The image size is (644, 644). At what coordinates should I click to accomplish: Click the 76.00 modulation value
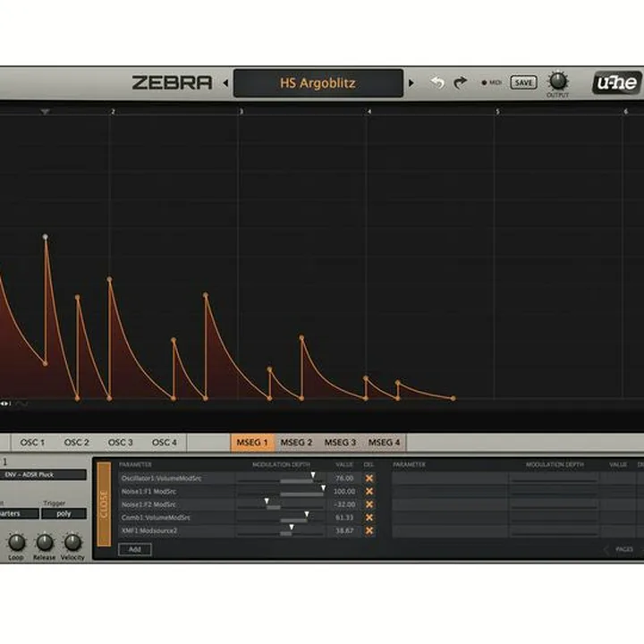click(x=344, y=478)
